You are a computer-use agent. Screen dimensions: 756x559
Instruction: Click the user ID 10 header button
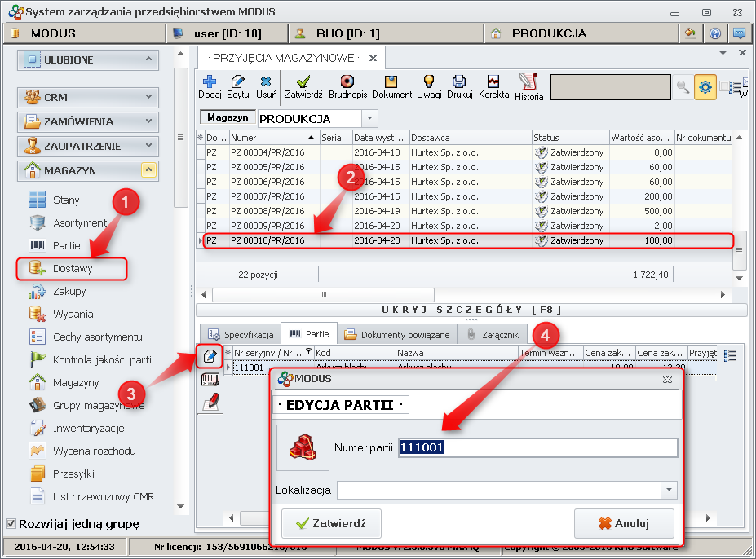227,33
